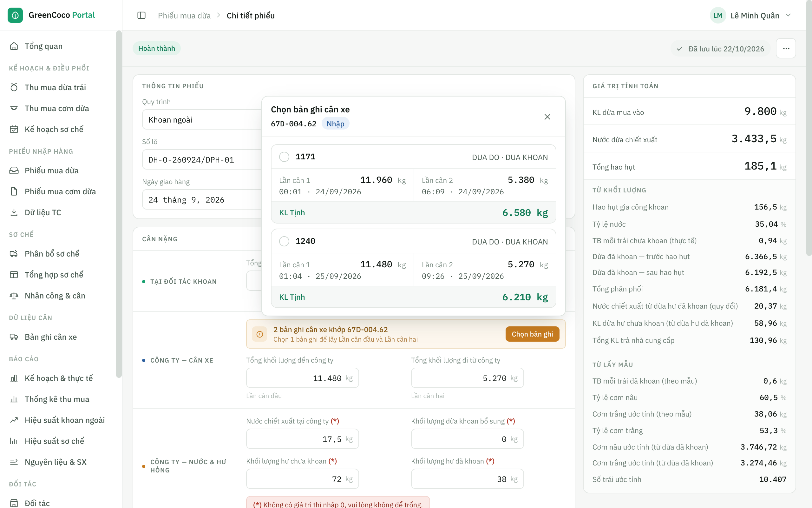Edit Tổng khối lượng đến công ty field
The image size is (812, 508).
tap(302, 378)
